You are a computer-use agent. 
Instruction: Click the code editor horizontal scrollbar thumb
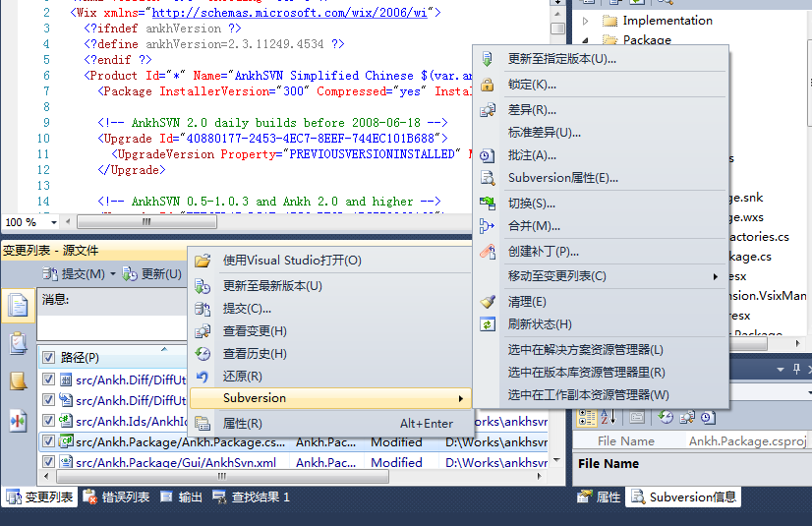[x=146, y=222]
